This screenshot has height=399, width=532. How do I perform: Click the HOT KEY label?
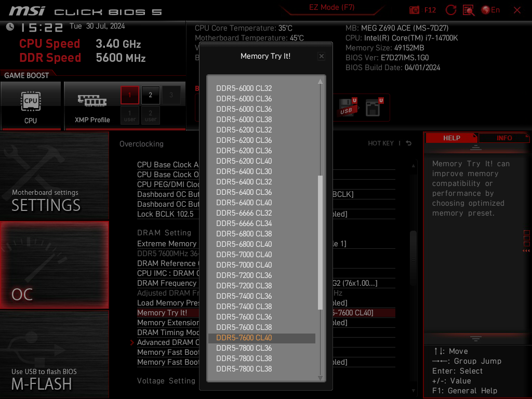[x=381, y=143]
